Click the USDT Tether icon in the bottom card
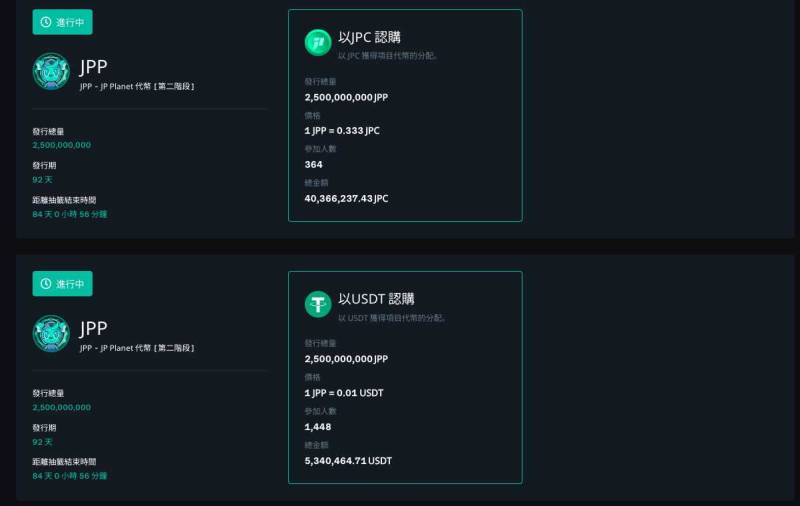Viewport: 800px width, 506px height. pos(318,304)
